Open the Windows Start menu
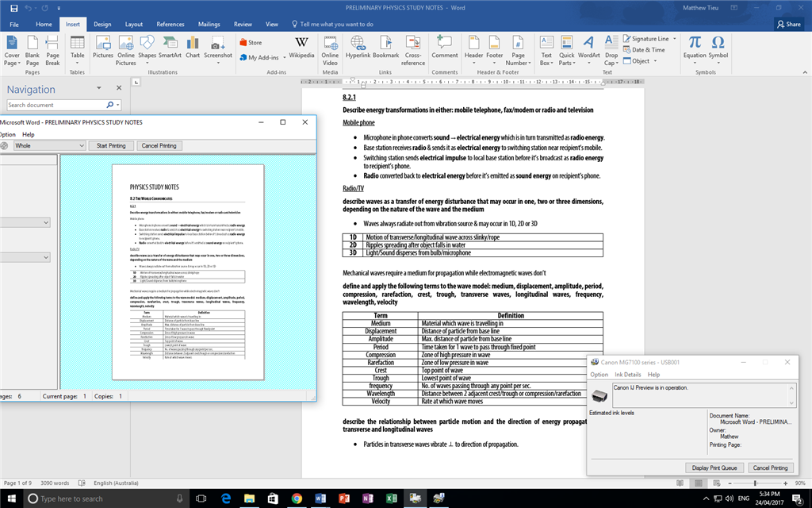Image resolution: width=812 pixels, height=508 pixels. (11, 498)
